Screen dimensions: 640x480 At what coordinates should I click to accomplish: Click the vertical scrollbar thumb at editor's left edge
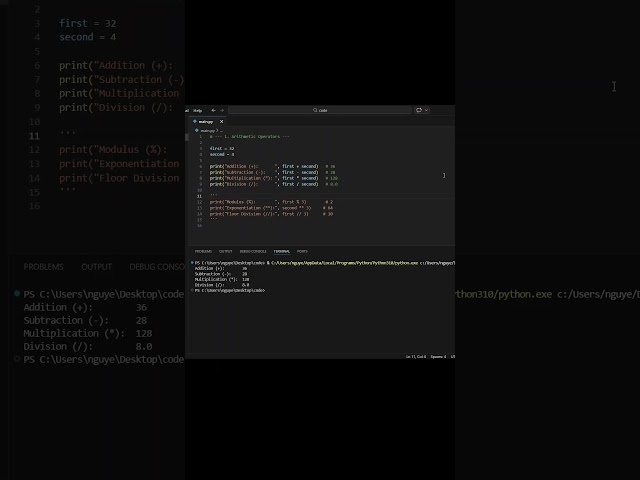[x=187, y=138]
